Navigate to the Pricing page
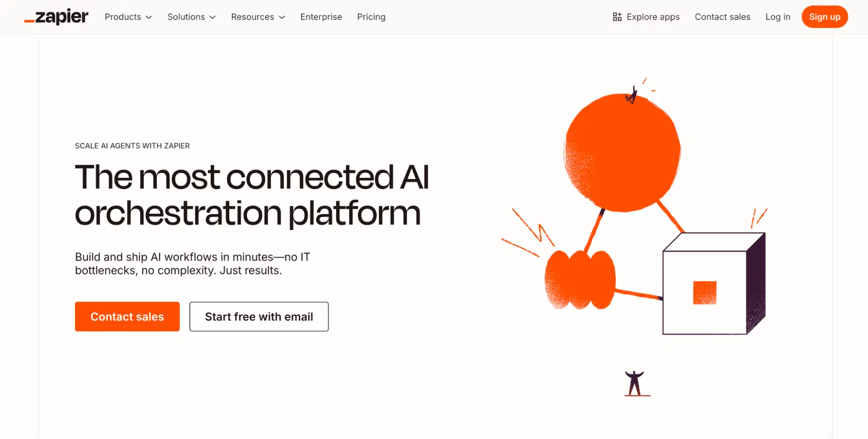This screenshot has height=439, width=868. (371, 17)
